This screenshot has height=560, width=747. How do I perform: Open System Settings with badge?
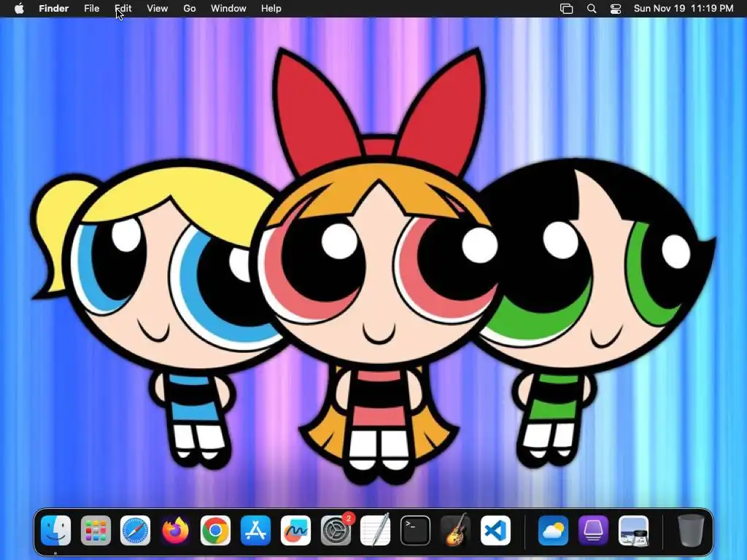coord(336,529)
